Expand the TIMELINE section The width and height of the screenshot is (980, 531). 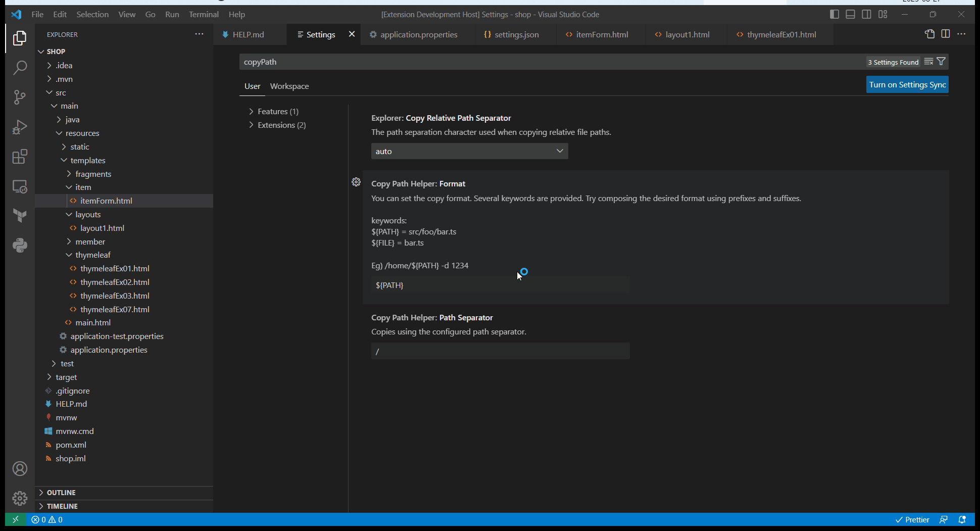124,506
